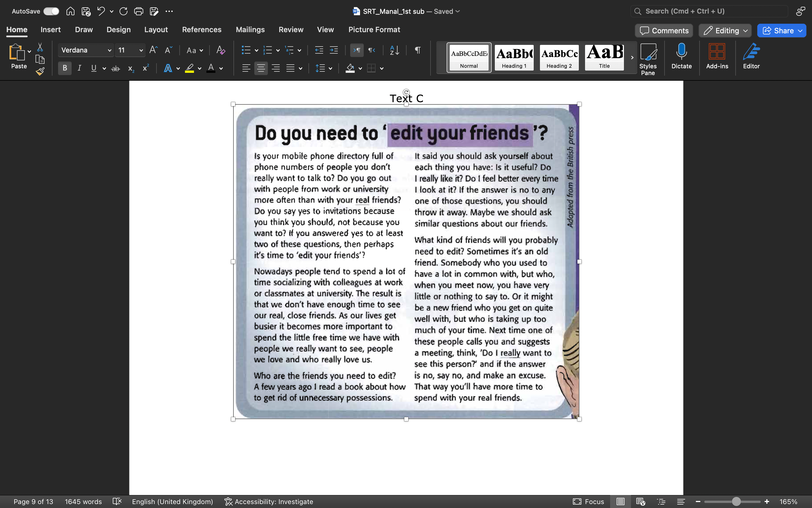This screenshot has width=812, height=508.
Task: Open the numbering list dropdown arrow
Action: [278, 51]
